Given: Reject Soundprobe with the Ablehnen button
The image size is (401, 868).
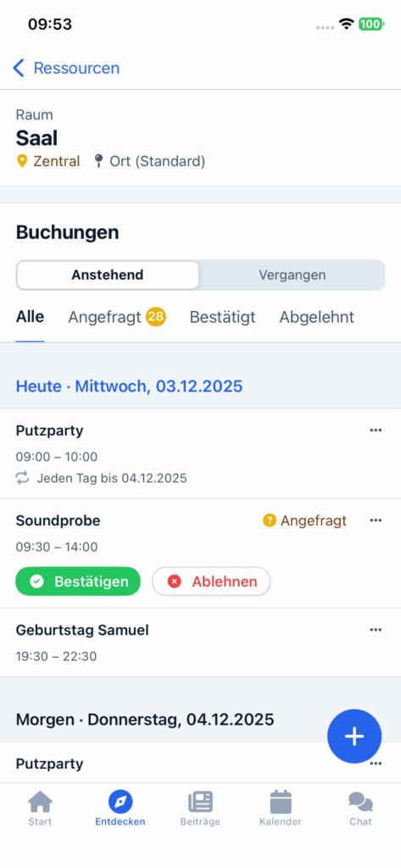Looking at the screenshot, I should [x=211, y=581].
